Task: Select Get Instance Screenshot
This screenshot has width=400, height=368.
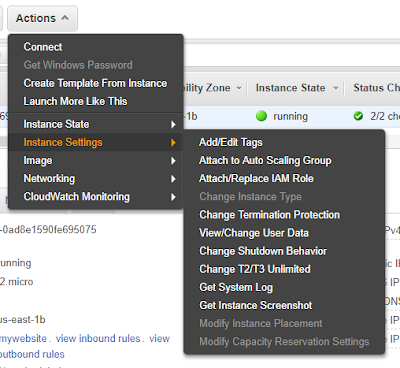Action: click(x=256, y=305)
